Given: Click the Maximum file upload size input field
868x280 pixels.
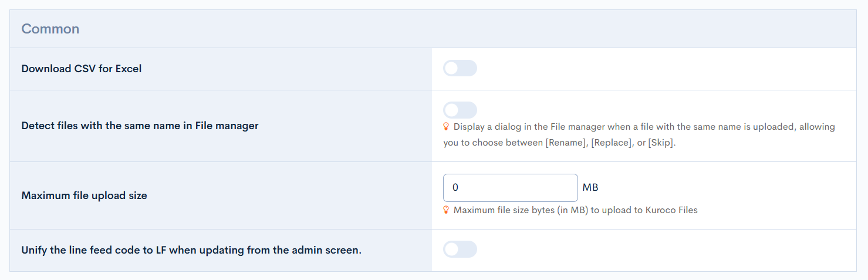Looking at the screenshot, I should [x=510, y=188].
